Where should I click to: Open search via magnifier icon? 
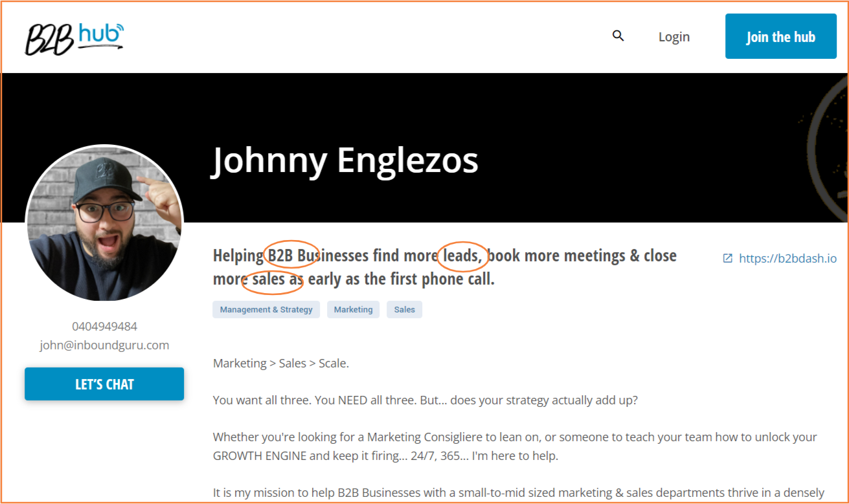pos(618,36)
